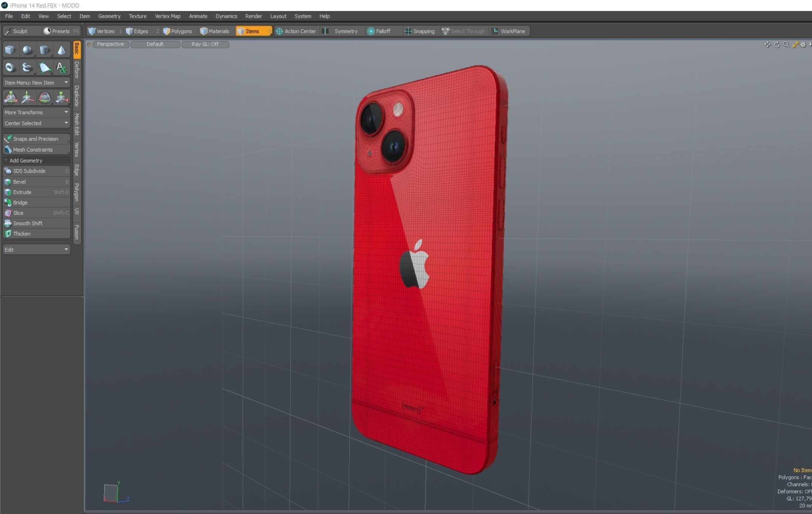Open the Edit dropdown

tap(36, 250)
